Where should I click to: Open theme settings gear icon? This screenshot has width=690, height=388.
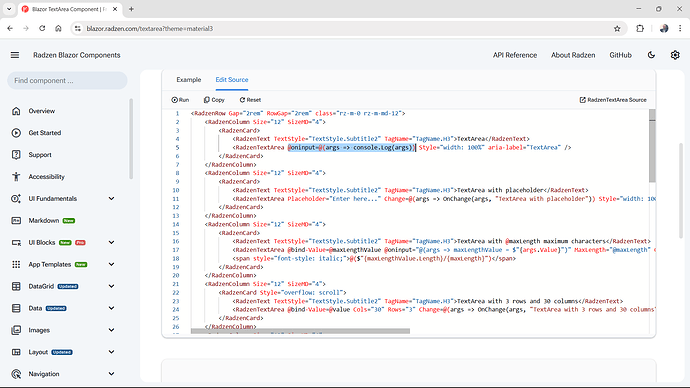[675, 55]
